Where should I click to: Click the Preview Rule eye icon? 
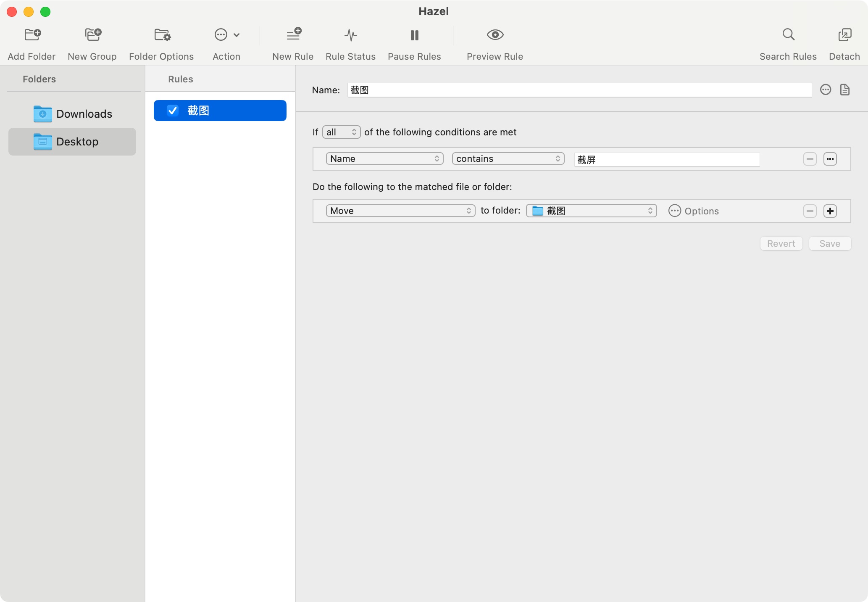point(495,35)
